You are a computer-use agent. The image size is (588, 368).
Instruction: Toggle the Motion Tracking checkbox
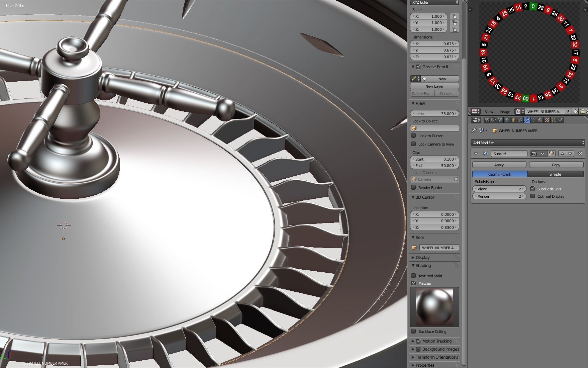[418, 341]
